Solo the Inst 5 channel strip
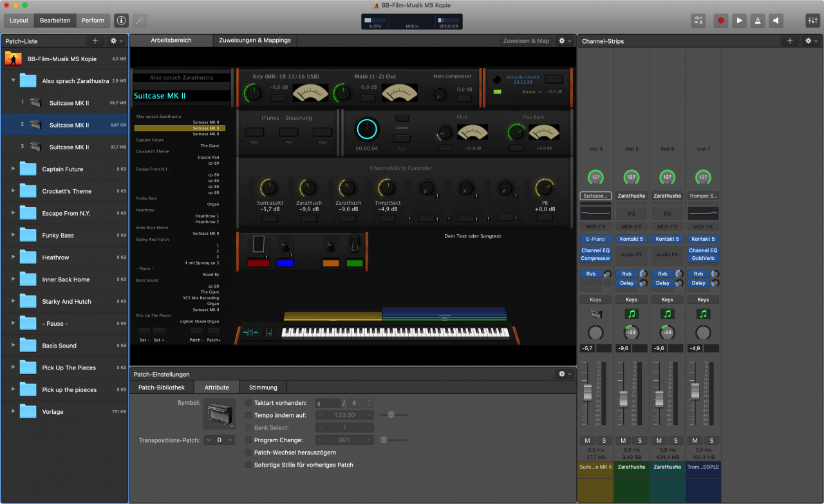This screenshot has height=504, width=824. pyautogui.click(x=640, y=440)
